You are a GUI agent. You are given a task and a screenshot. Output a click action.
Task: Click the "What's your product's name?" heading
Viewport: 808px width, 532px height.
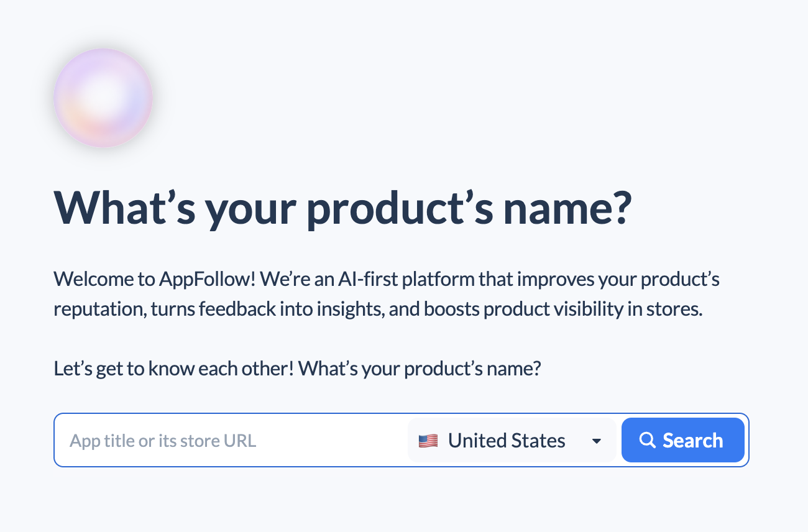(x=343, y=208)
